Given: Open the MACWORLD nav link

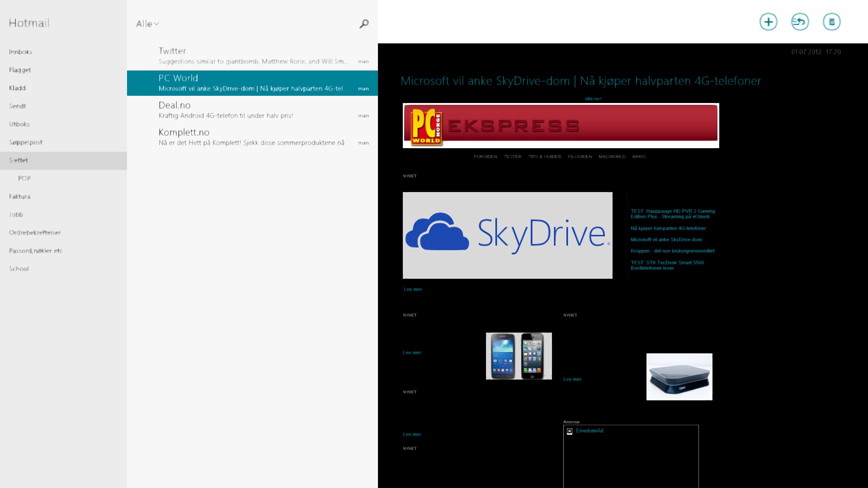Looking at the screenshot, I should pos(612,157).
